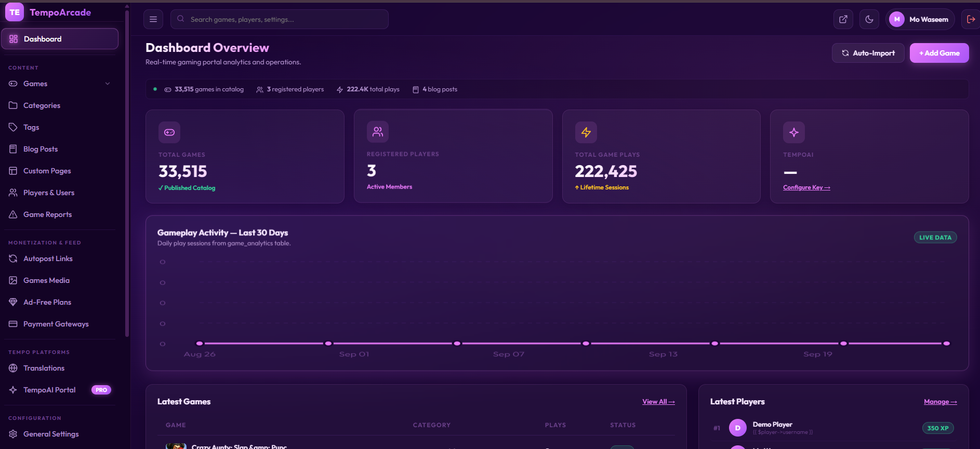The image size is (980, 449).
Task: Click Manage latest players link
Action: [x=941, y=402]
